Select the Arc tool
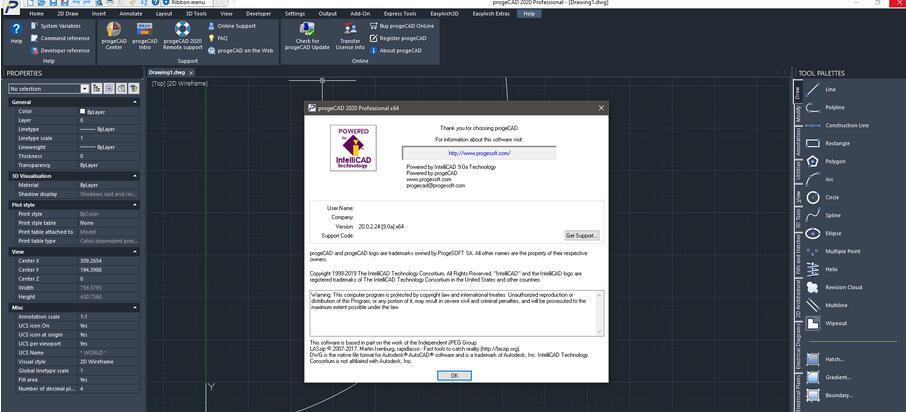906x412 pixels. [819, 180]
